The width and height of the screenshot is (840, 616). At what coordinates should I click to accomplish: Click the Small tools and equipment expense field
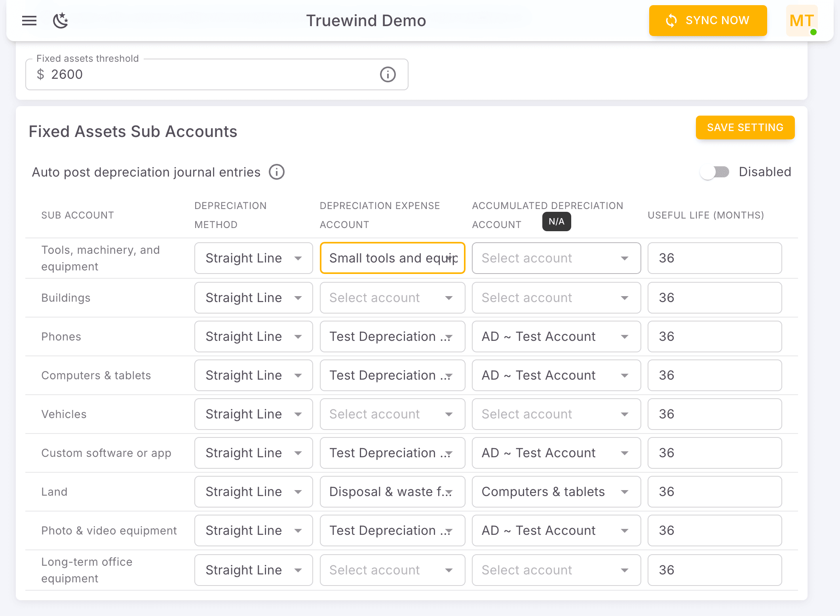(392, 258)
